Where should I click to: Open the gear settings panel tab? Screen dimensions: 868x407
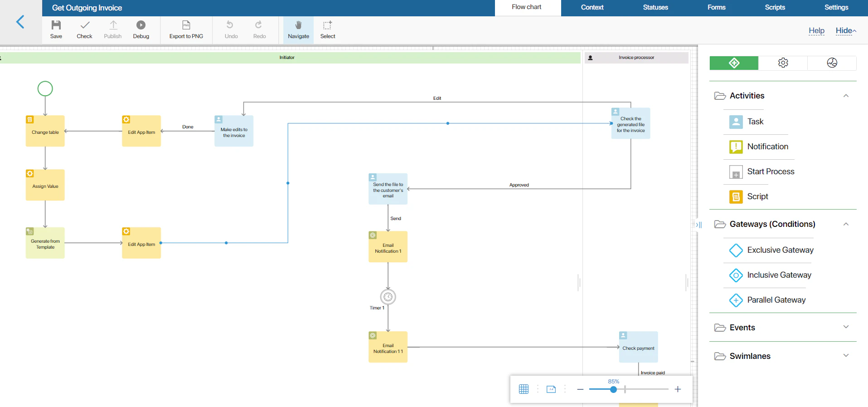783,63
